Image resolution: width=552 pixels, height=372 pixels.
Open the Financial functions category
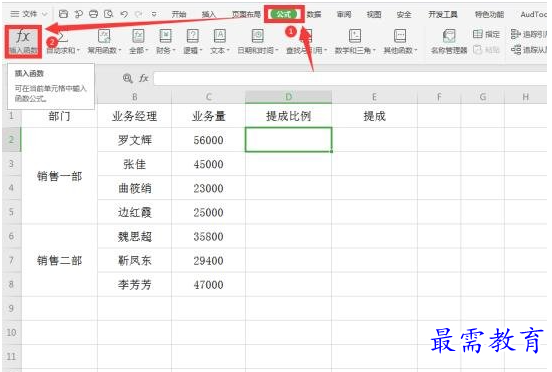[165, 42]
